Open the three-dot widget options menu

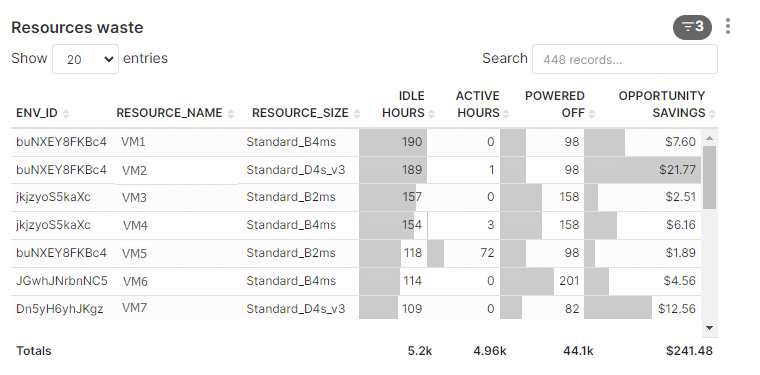pyautogui.click(x=728, y=26)
